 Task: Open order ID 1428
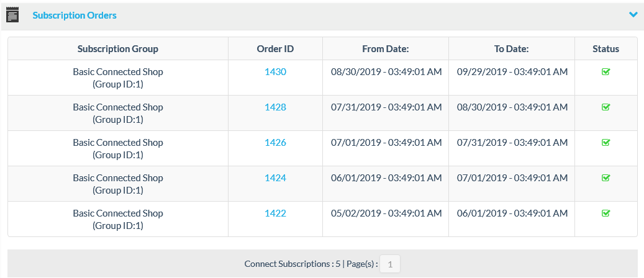275,107
